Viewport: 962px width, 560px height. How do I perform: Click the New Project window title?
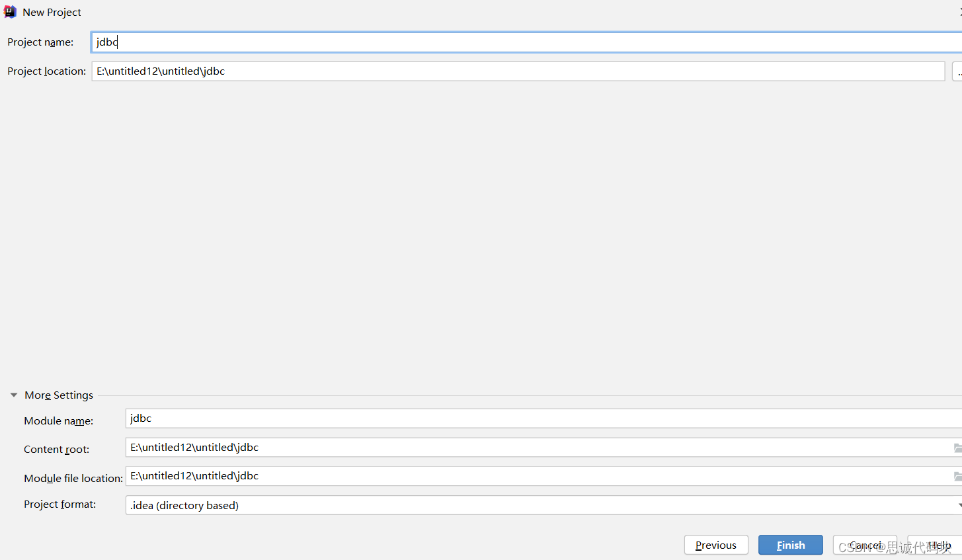pyautogui.click(x=52, y=13)
